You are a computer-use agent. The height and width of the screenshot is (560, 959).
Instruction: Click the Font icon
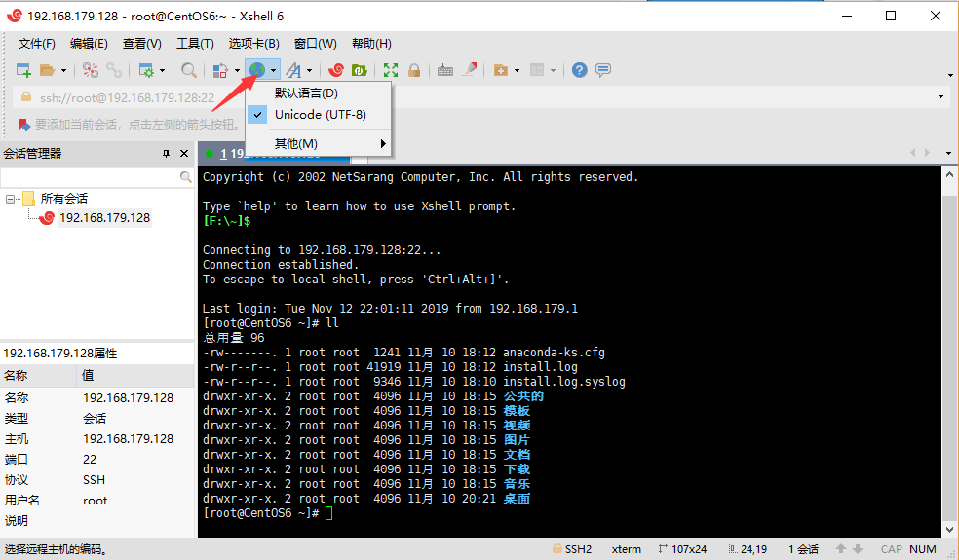coord(293,70)
